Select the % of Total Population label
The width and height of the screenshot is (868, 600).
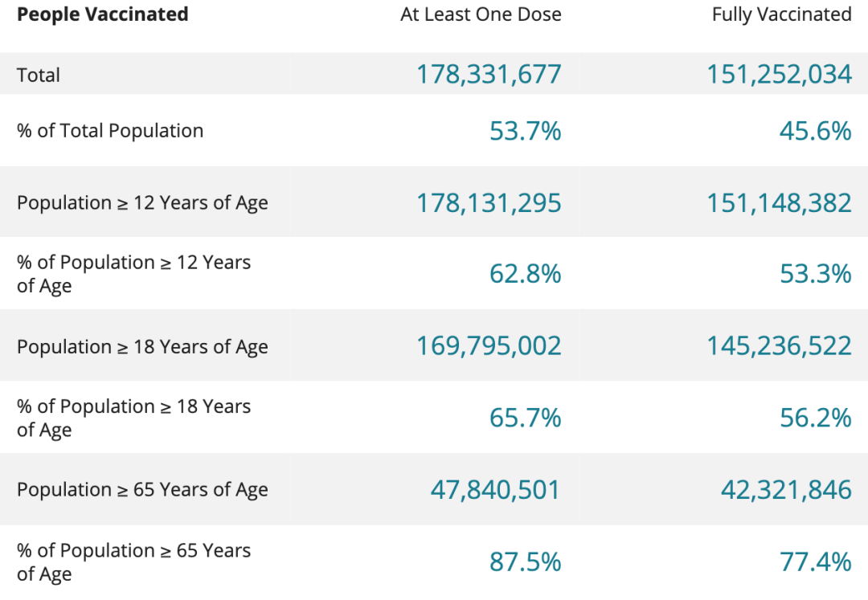pyautogui.click(x=110, y=131)
